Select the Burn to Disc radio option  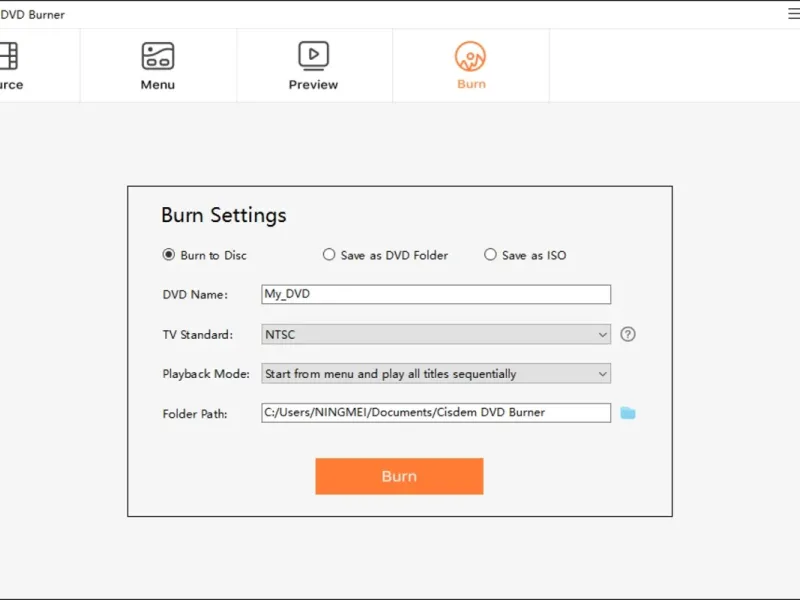click(x=204, y=255)
